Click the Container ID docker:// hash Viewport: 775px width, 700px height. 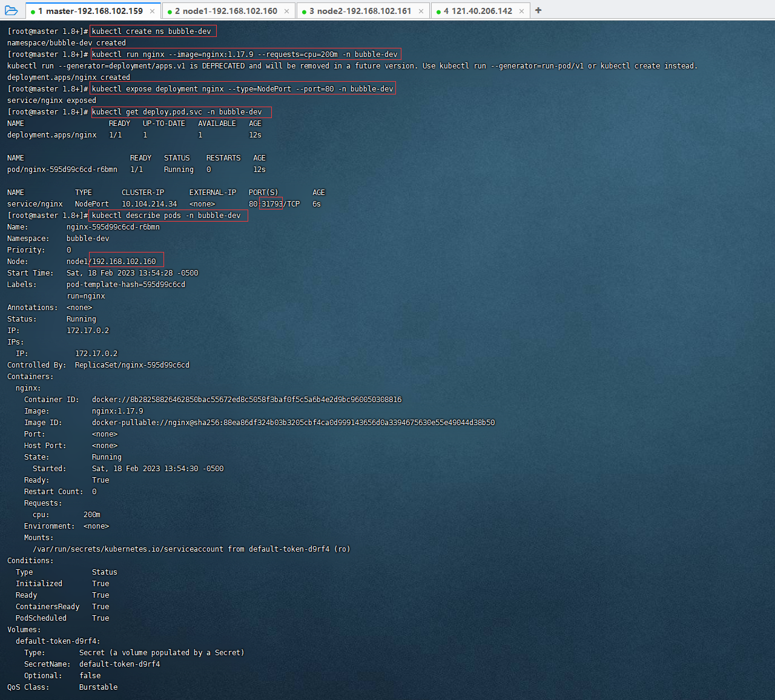coord(247,400)
